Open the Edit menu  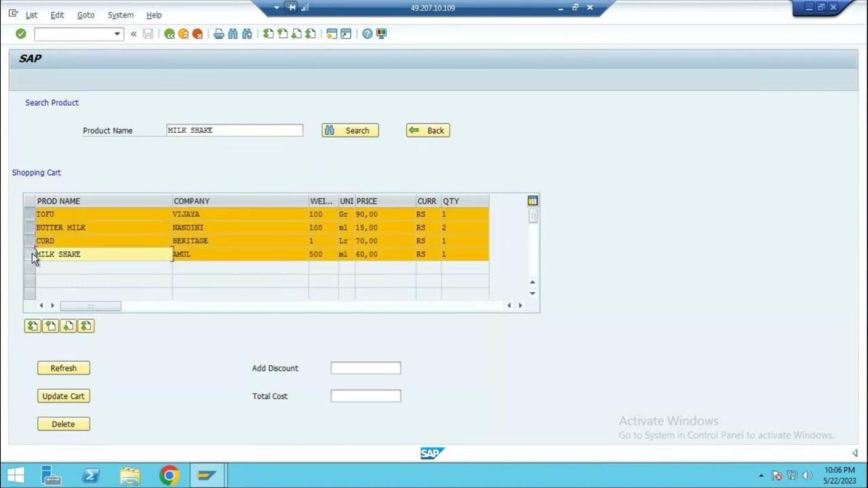pos(57,15)
